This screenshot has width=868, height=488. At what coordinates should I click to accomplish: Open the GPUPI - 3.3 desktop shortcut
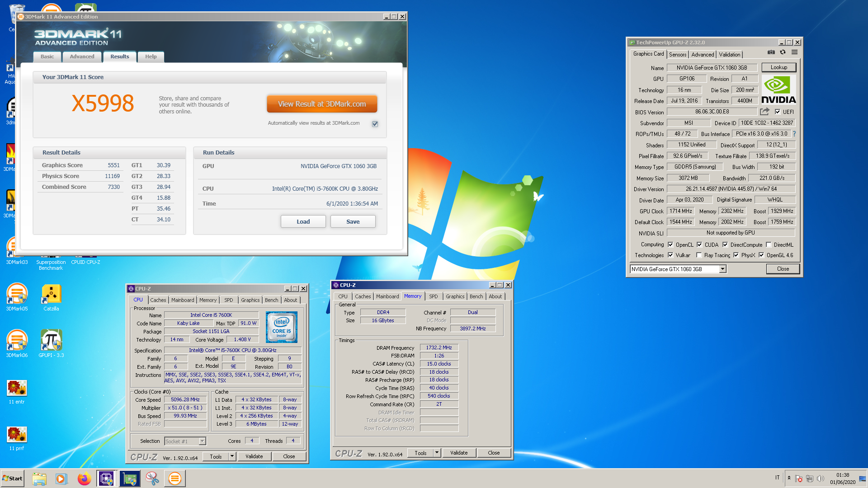[x=51, y=343]
